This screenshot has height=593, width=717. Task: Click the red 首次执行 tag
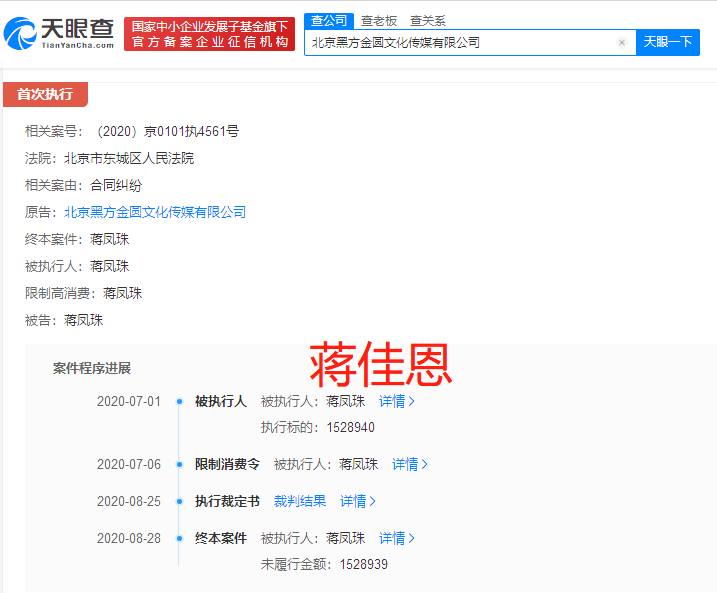(45, 94)
